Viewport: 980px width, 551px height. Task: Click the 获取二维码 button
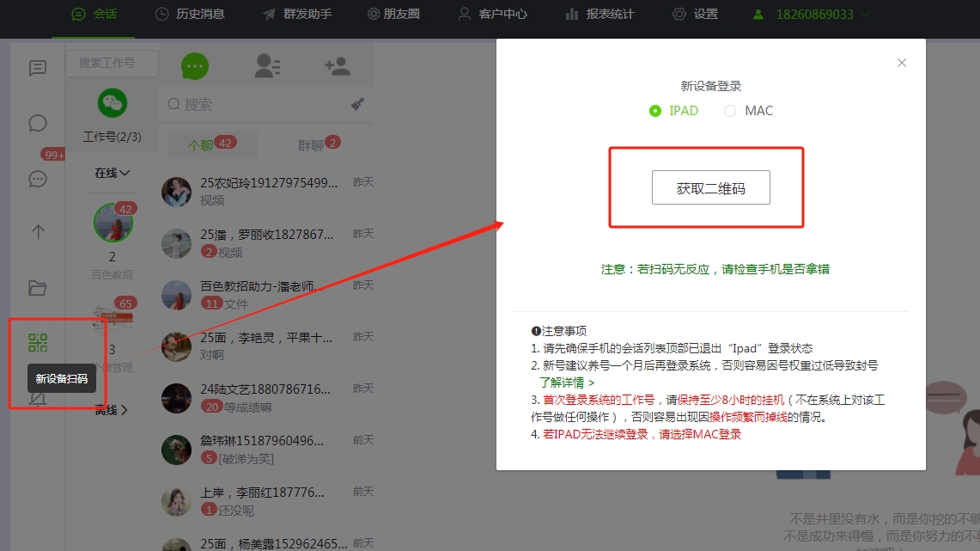point(710,187)
